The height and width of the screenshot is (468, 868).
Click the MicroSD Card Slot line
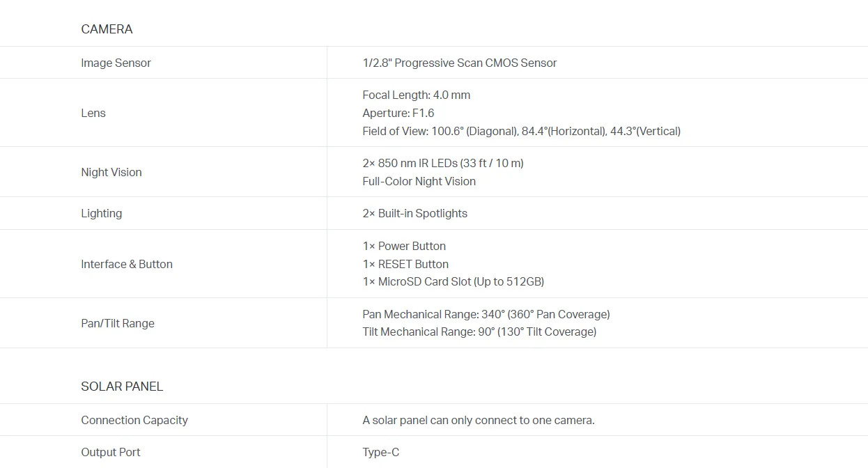coord(453,281)
